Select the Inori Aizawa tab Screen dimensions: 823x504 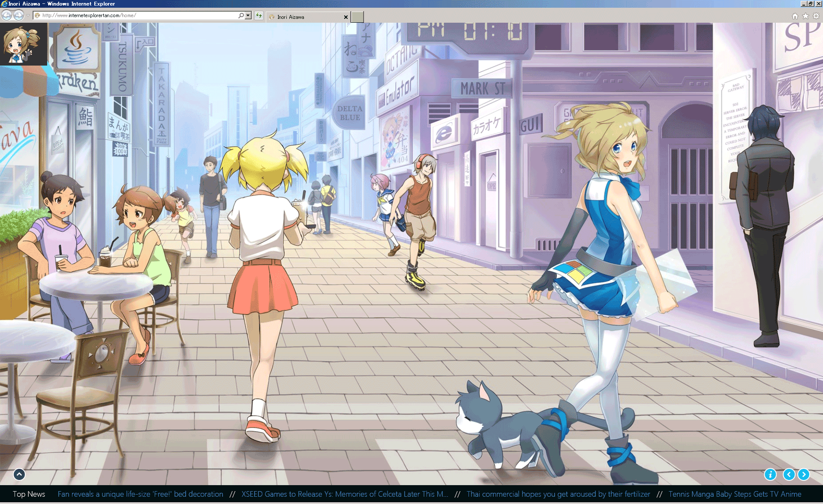coord(307,17)
